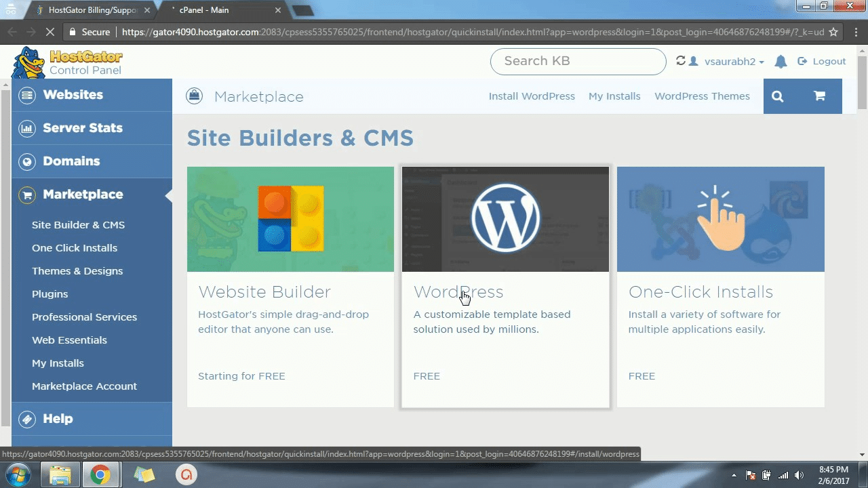Click the Logout arrow icon
Image resolution: width=868 pixels, height=488 pixels.
click(802, 61)
